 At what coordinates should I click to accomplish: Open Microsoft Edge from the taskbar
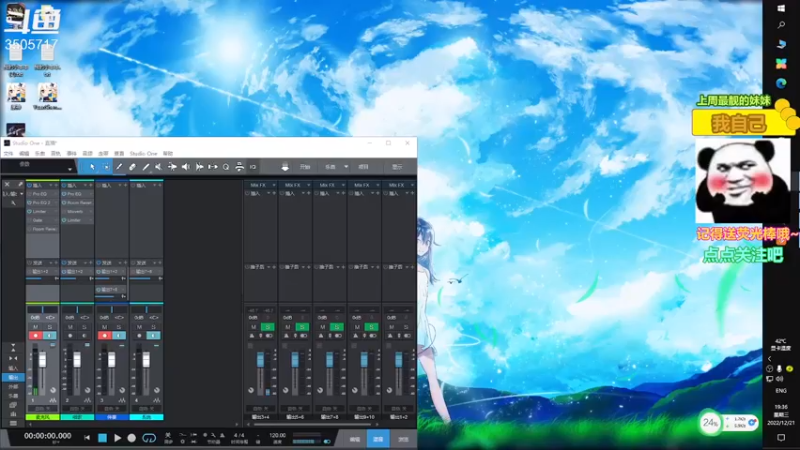[781, 83]
